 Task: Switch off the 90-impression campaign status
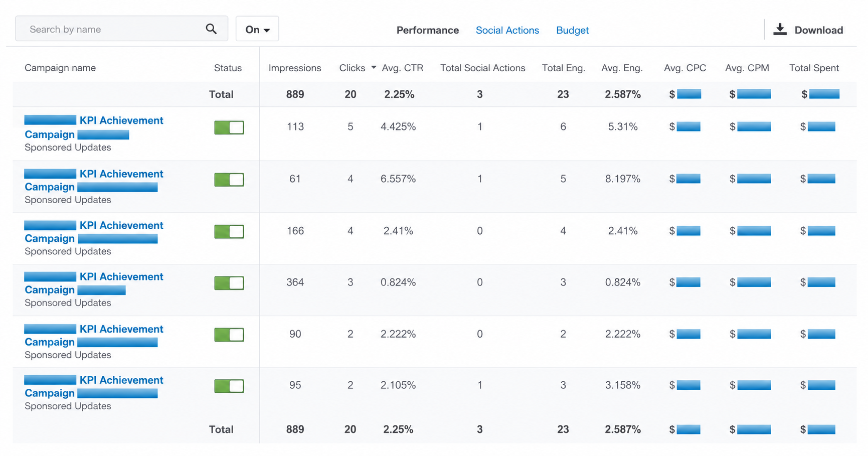click(x=229, y=335)
